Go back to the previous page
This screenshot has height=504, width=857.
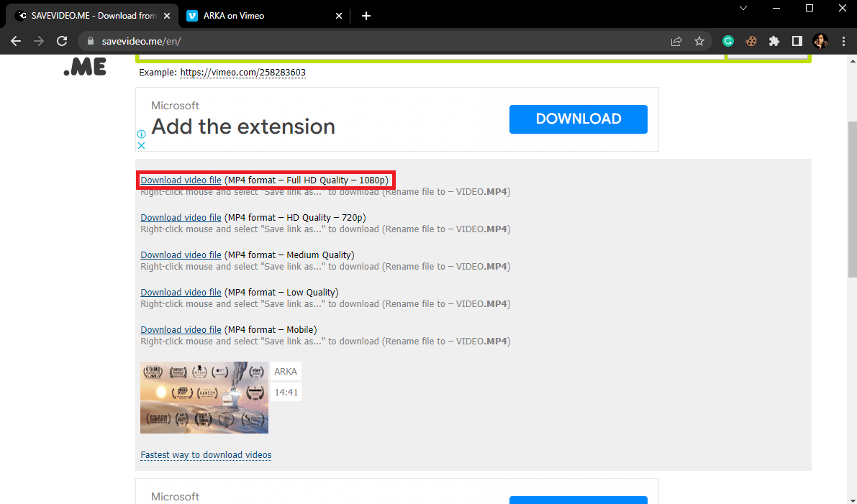[16, 41]
